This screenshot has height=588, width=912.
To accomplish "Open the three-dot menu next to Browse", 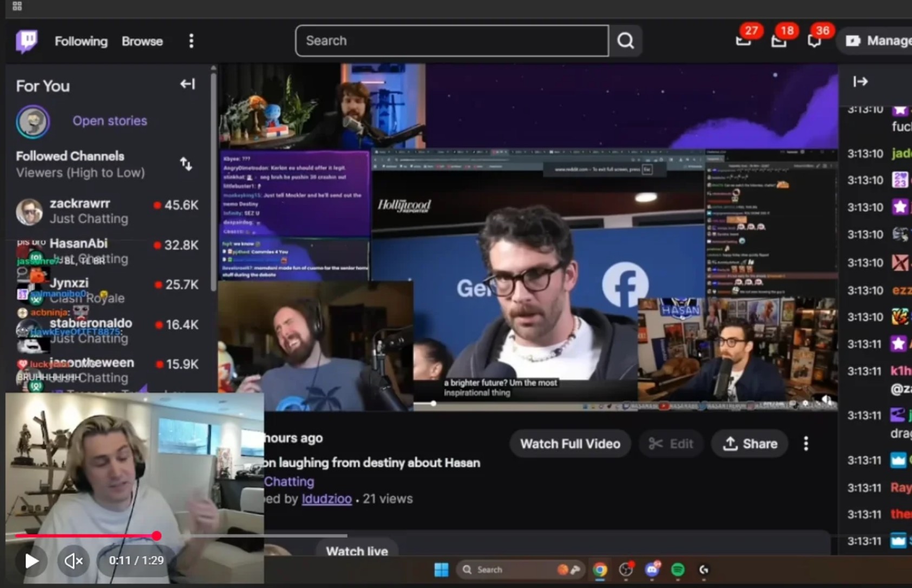I will [x=191, y=41].
